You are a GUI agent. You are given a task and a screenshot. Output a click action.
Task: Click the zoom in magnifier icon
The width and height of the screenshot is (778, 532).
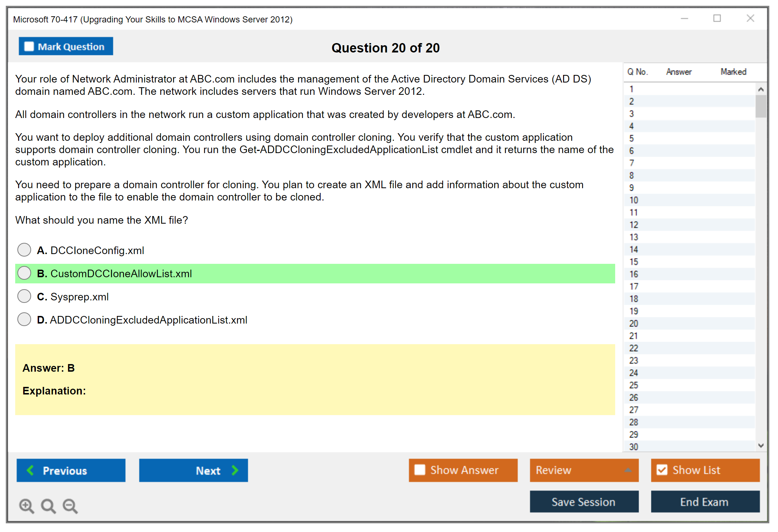(26, 506)
